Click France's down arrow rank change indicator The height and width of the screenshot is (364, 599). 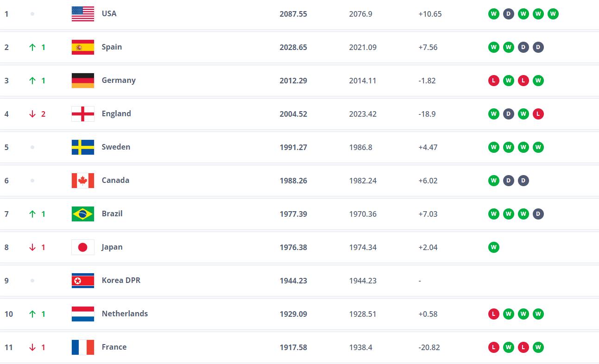pyautogui.click(x=32, y=347)
